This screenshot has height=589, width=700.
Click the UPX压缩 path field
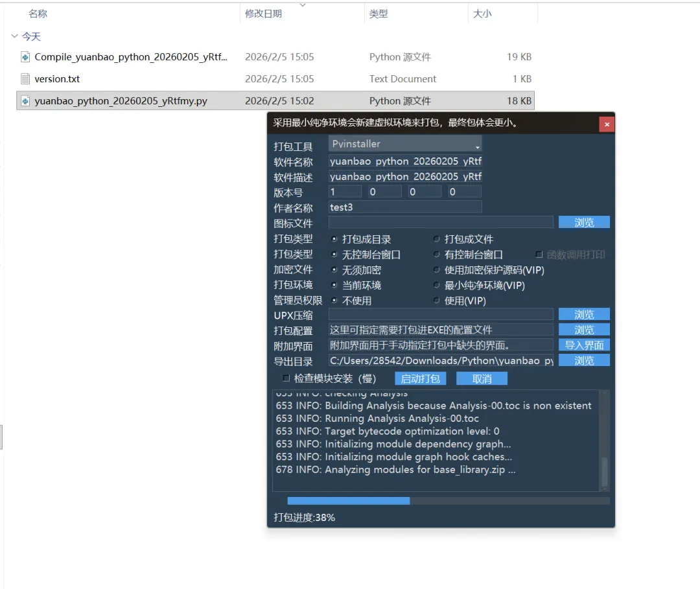click(x=441, y=314)
